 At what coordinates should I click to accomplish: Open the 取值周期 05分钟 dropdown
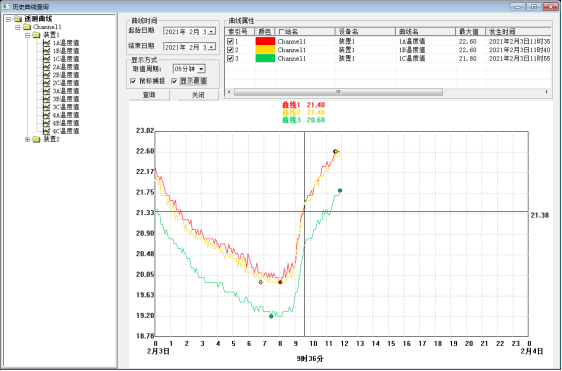pyautogui.click(x=201, y=69)
